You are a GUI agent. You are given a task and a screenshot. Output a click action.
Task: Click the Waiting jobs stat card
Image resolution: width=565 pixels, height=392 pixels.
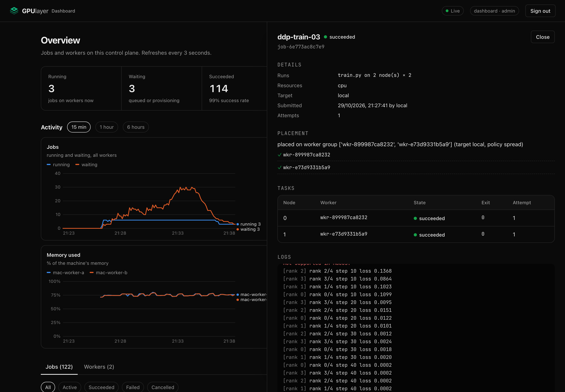point(161,88)
